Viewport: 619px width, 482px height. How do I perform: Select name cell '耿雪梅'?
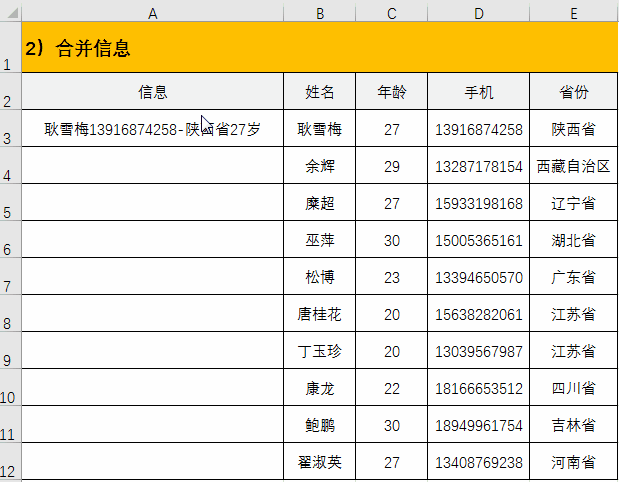pos(319,128)
